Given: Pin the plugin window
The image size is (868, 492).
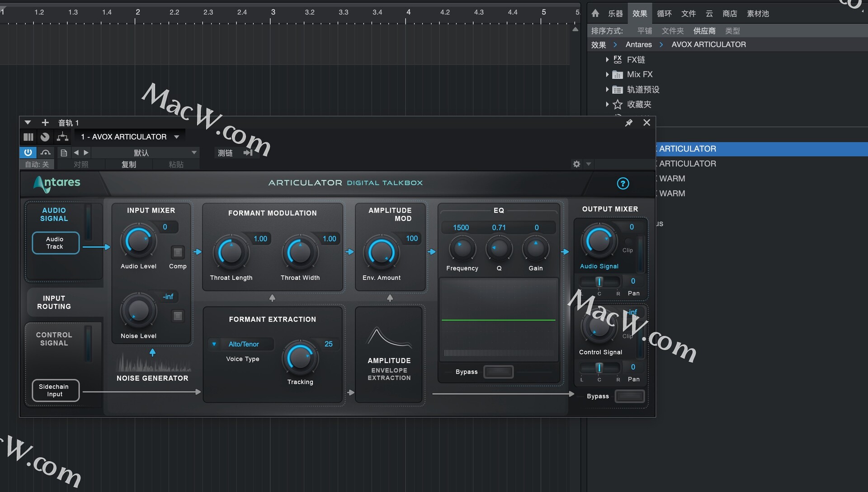Looking at the screenshot, I should pyautogui.click(x=628, y=123).
